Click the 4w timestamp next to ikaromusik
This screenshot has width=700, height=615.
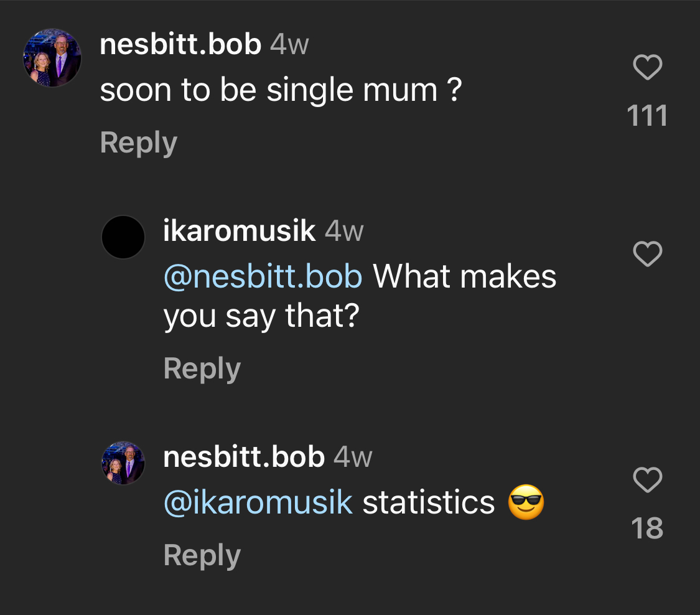tap(344, 232)
